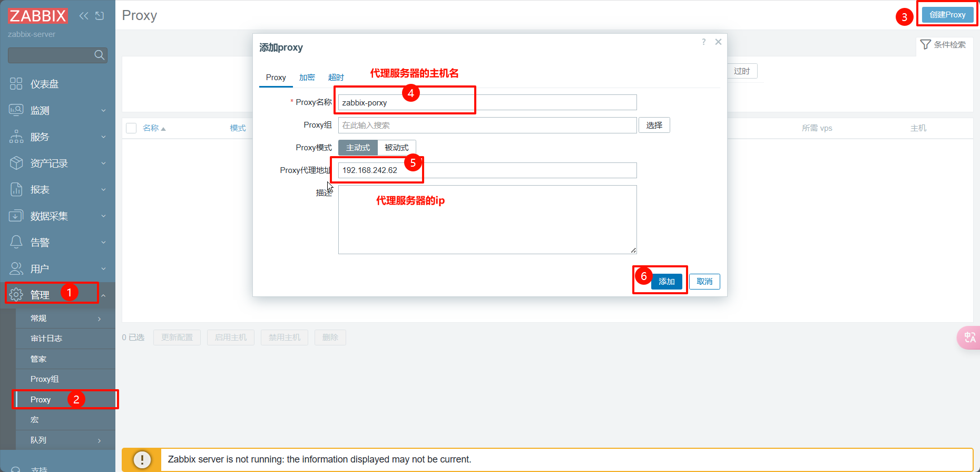980x472 pixels.
Task: Click the 取消 button
Action: [704, 282]
